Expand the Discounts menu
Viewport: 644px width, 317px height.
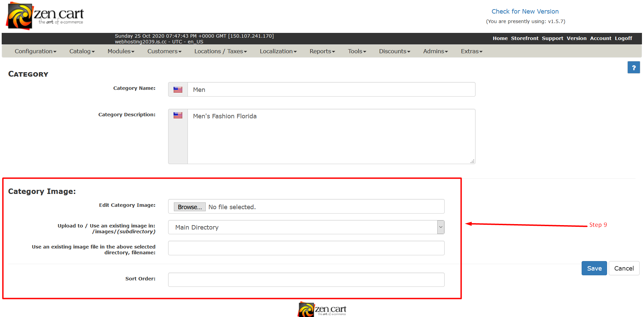click(395, 51)
